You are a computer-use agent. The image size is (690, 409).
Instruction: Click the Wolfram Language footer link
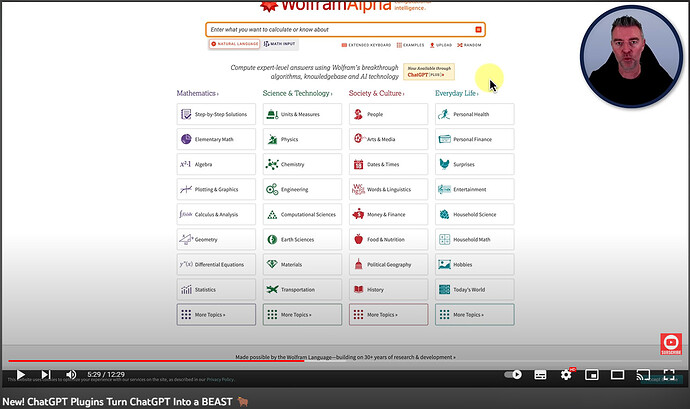click(x=310, y=357)
